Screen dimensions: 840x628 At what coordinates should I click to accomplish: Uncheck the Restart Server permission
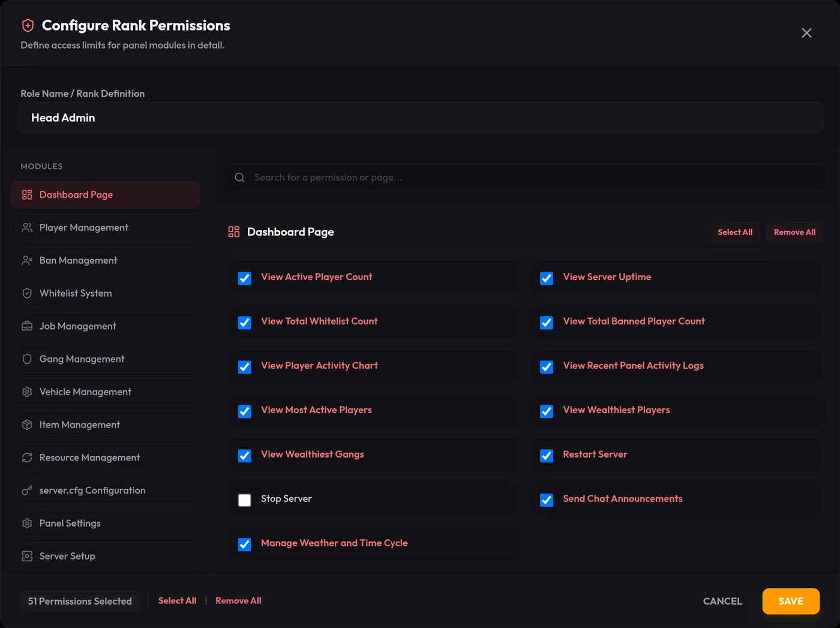pos(547,456)
